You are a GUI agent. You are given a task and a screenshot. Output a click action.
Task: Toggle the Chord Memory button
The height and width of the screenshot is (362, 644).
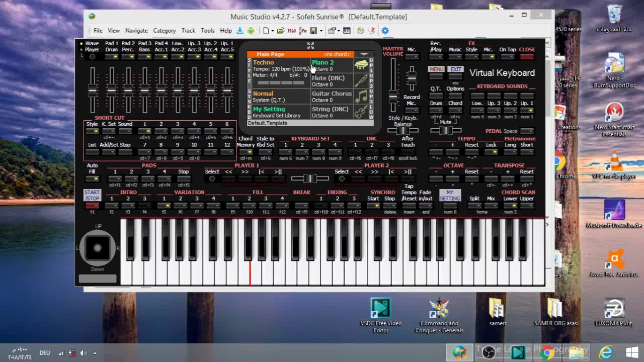[246, 152]
